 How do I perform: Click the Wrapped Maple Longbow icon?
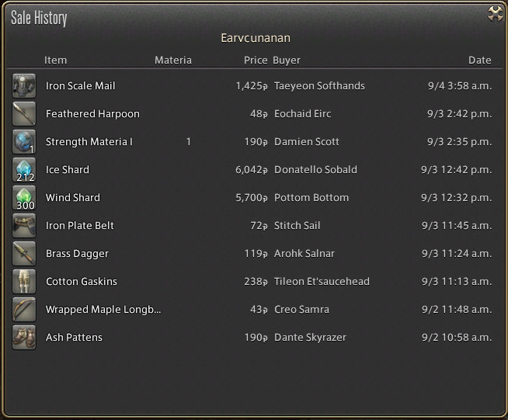24,310
